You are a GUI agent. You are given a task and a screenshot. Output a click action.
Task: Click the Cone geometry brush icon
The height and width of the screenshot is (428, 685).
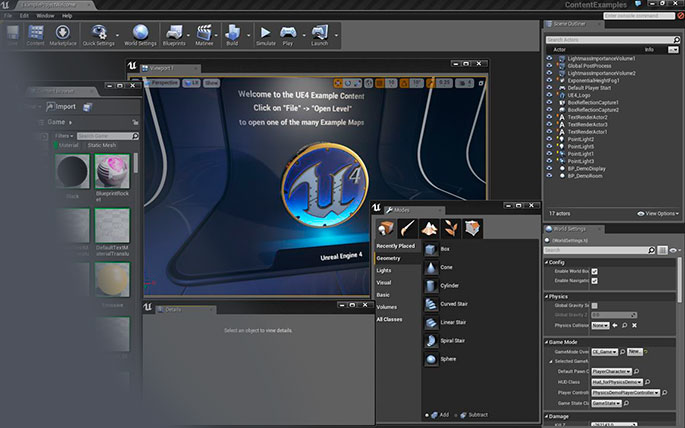coord(431,268)
